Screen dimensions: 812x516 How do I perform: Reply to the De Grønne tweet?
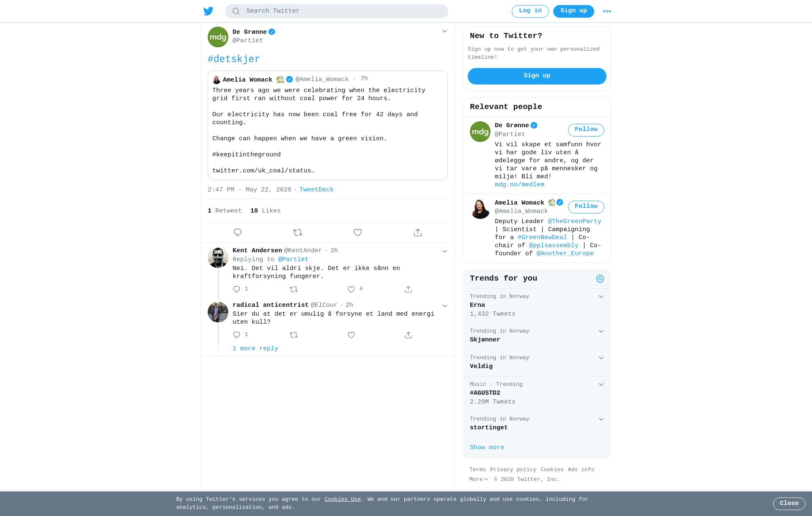tap(238, 232)
